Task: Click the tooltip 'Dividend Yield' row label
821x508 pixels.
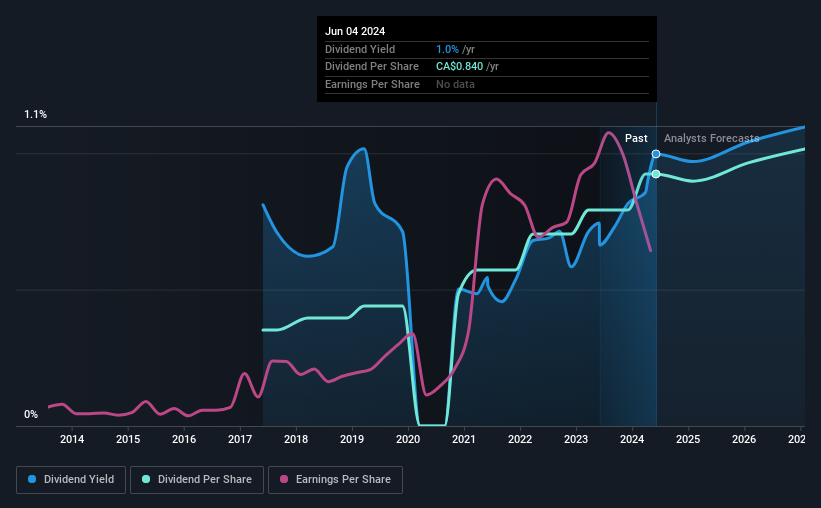Action: click(x=360, y=49)
